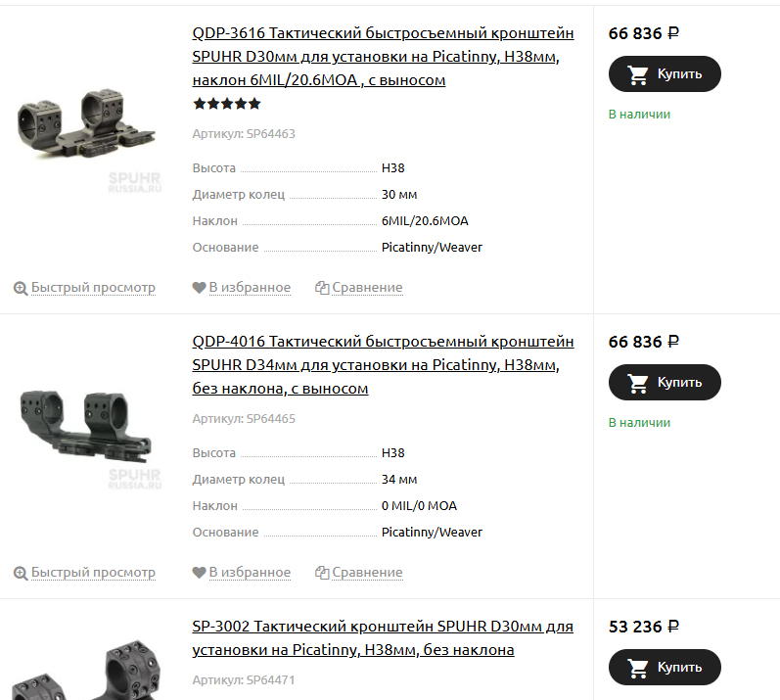This screenshot has height=700, width=780.
Task: Click the 30 мм ring diameter value
Action: (399, 195)
